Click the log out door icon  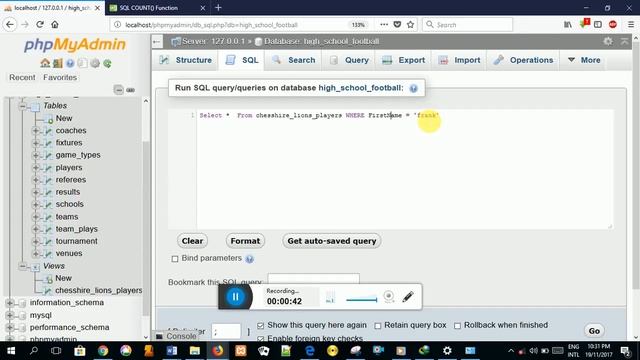58,63
